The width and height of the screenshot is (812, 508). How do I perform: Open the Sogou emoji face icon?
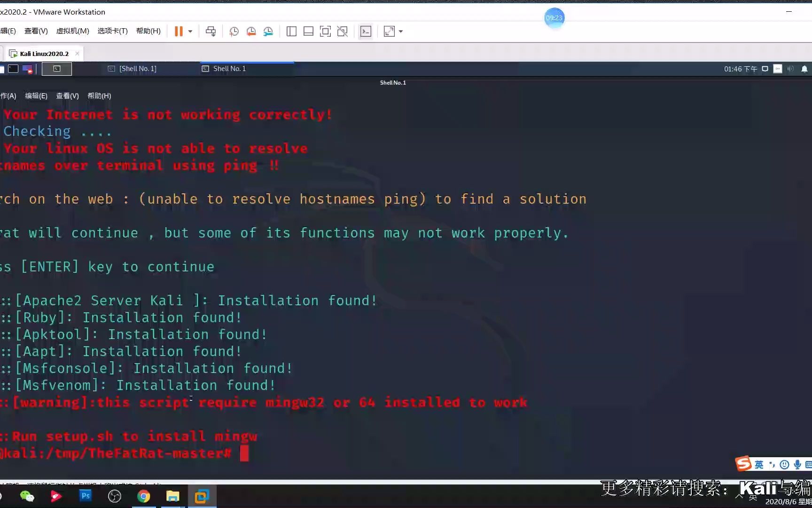coord(784,465)
